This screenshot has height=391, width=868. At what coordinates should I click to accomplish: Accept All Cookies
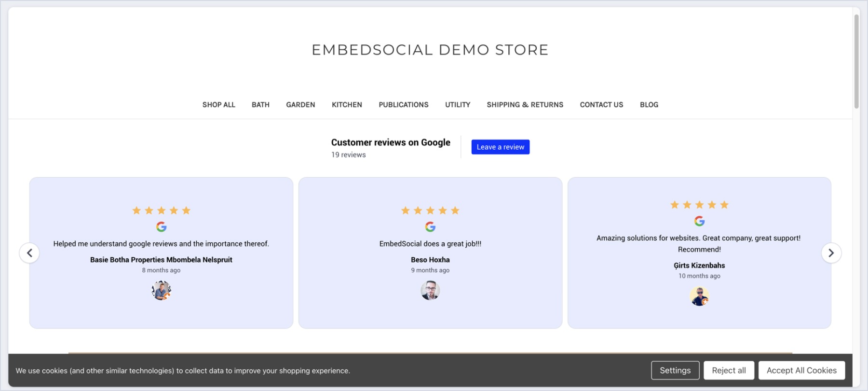(801, 370)
